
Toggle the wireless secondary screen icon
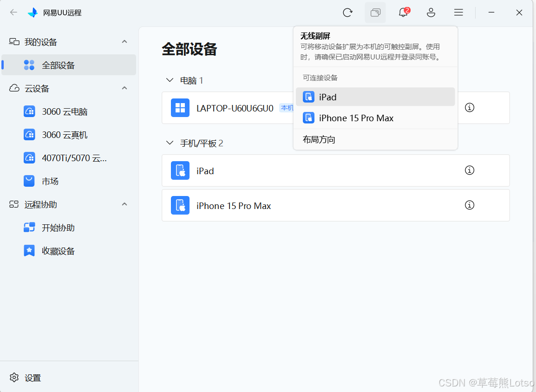[x=375, y=13]
